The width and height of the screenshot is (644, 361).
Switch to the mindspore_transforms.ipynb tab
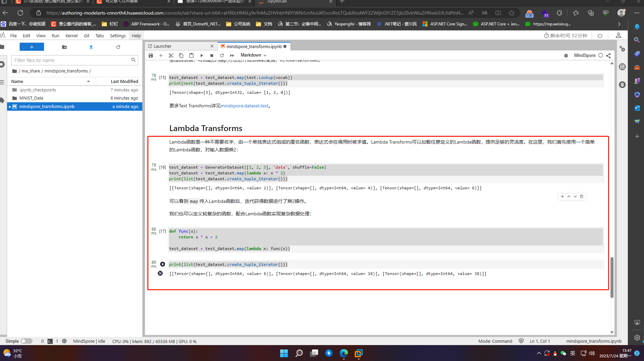[253, 46]
